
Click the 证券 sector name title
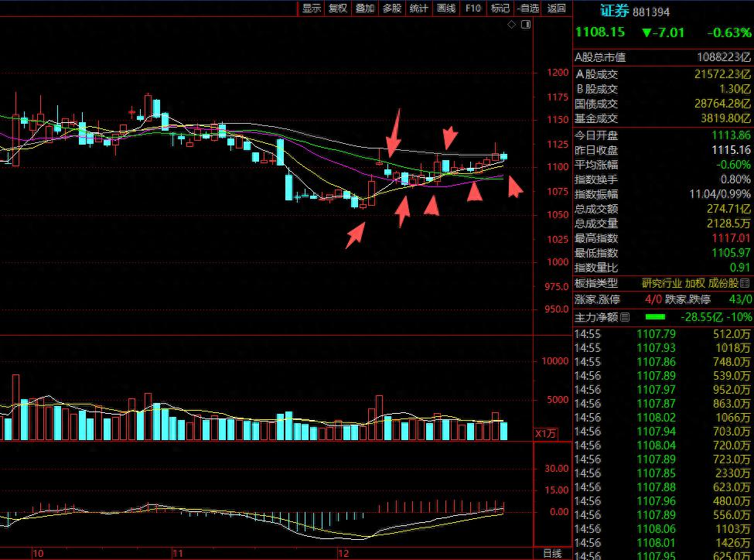[x=615, y=11]
